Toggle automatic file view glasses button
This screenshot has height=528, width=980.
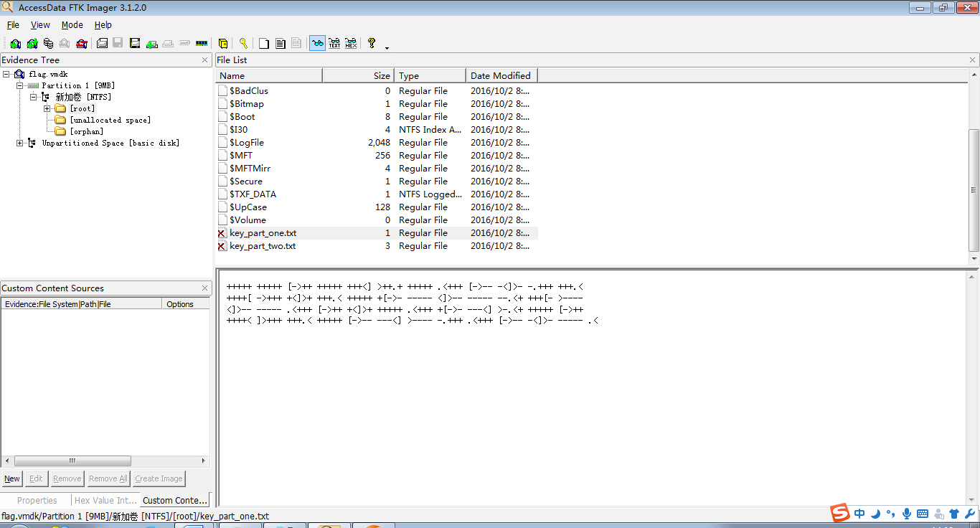(317, 43)
